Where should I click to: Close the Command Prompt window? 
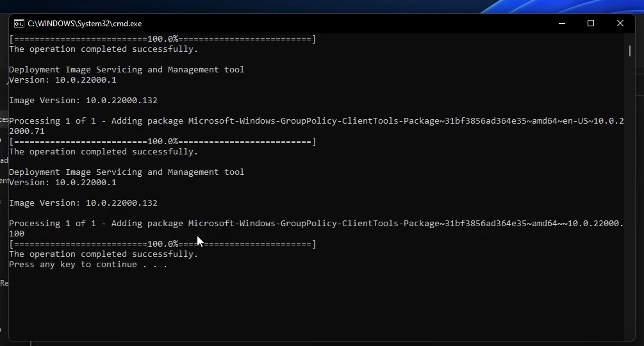pos(620,24)
